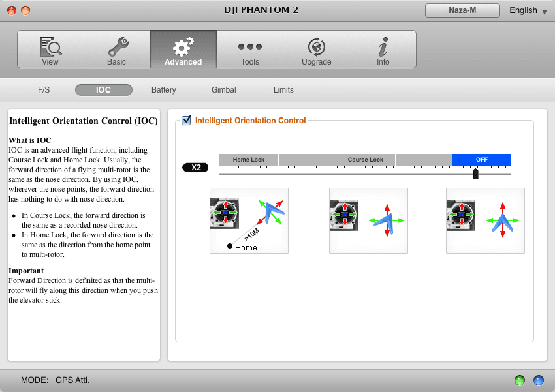The height and width of the screenshot is (392, 555).
Task: Open the Tools three-dots icon
Action: [249, 47]
